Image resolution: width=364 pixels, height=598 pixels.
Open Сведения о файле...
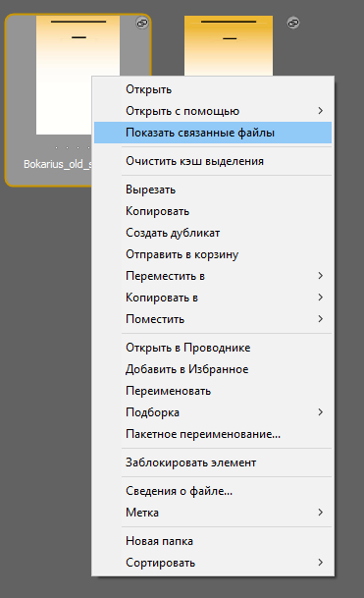pos(213,491)
